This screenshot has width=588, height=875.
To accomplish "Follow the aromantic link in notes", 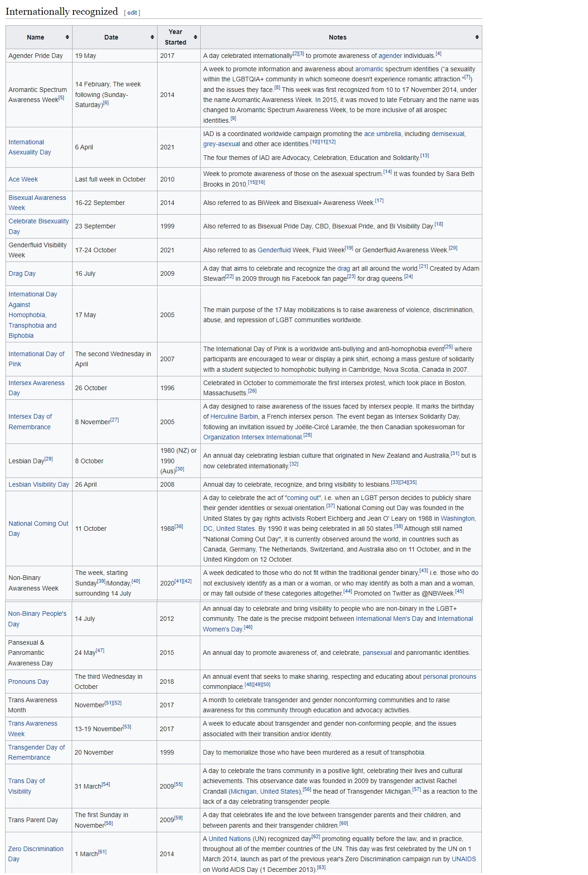I will (369, 69).
